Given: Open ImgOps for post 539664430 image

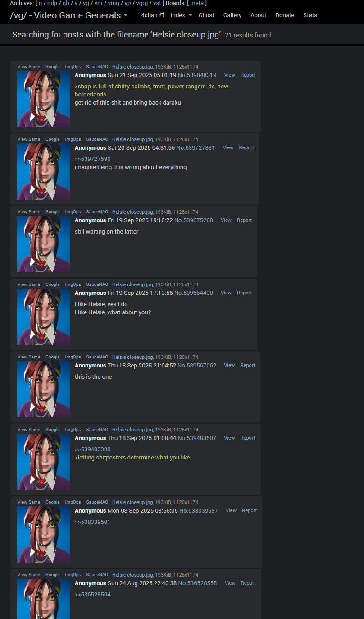Looking at the screenshot, I should point(73,284).
